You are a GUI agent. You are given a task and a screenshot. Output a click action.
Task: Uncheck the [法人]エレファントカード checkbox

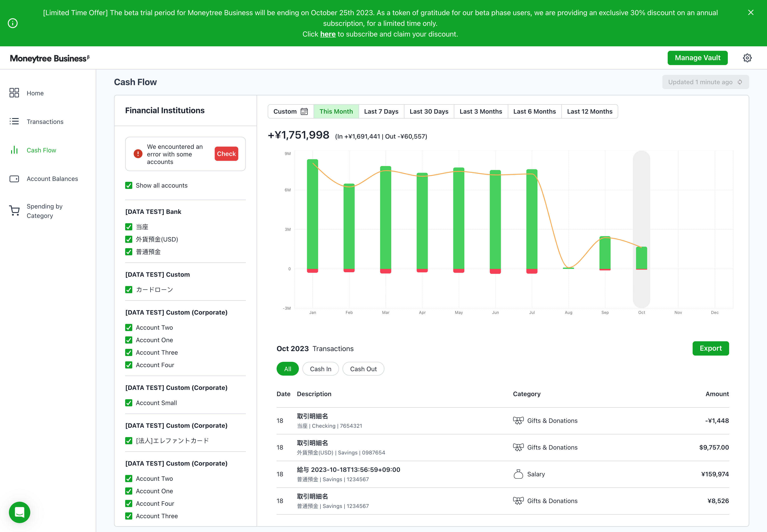coord(129,441)
